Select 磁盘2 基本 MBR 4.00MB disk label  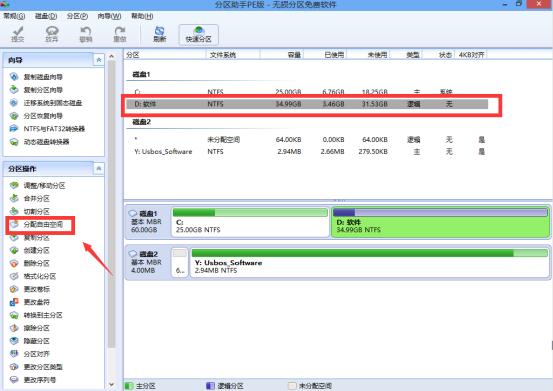tap(147, 262)
